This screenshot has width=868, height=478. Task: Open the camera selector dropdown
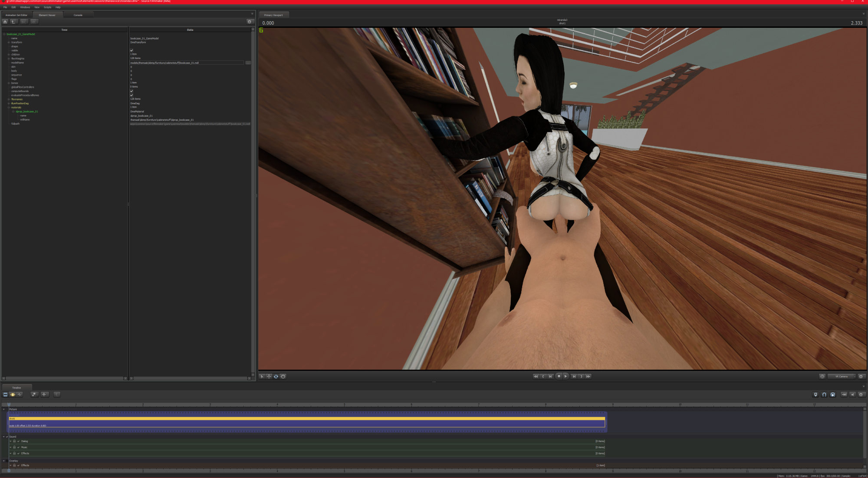842,376
